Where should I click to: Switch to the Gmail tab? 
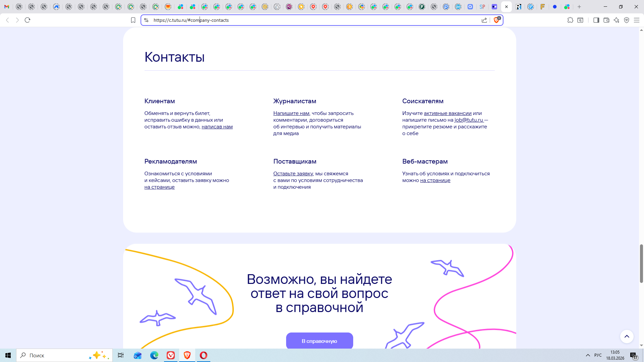coord(7,7)
